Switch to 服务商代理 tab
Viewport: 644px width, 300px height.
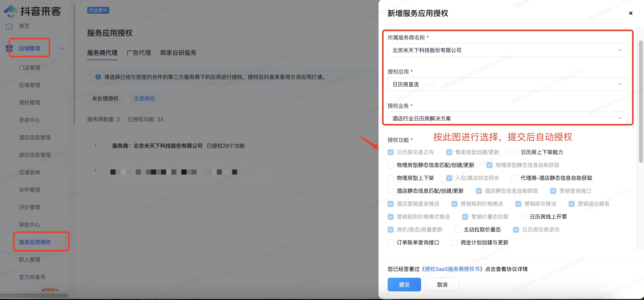[102, 53]
